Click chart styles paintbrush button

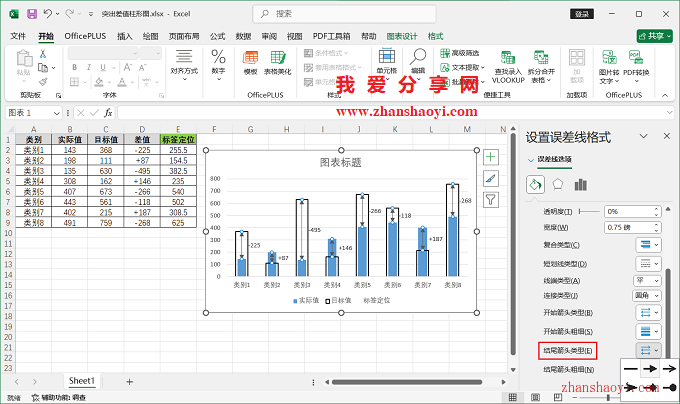[x=490, y=178]
